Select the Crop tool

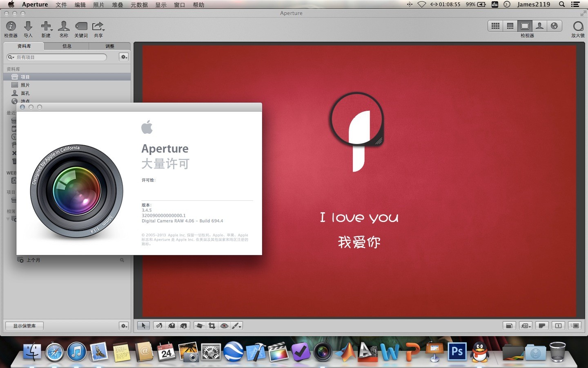[212, 326]
